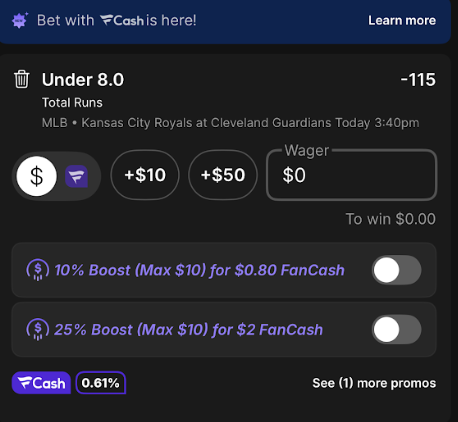This screenshot has width=458, height=422.
Task: Click the Under 8.0 bet title
Action: coord(83,80)
